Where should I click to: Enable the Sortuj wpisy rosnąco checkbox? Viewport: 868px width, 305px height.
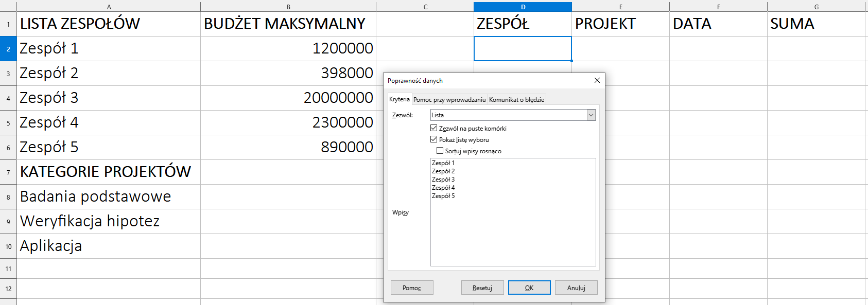(440, 151)
